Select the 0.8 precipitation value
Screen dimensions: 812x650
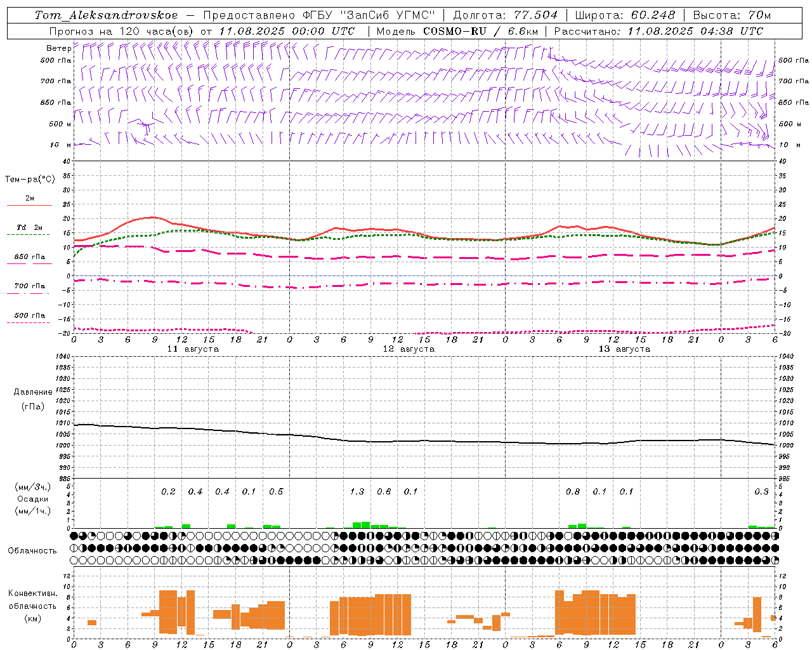tap(573, 492)
